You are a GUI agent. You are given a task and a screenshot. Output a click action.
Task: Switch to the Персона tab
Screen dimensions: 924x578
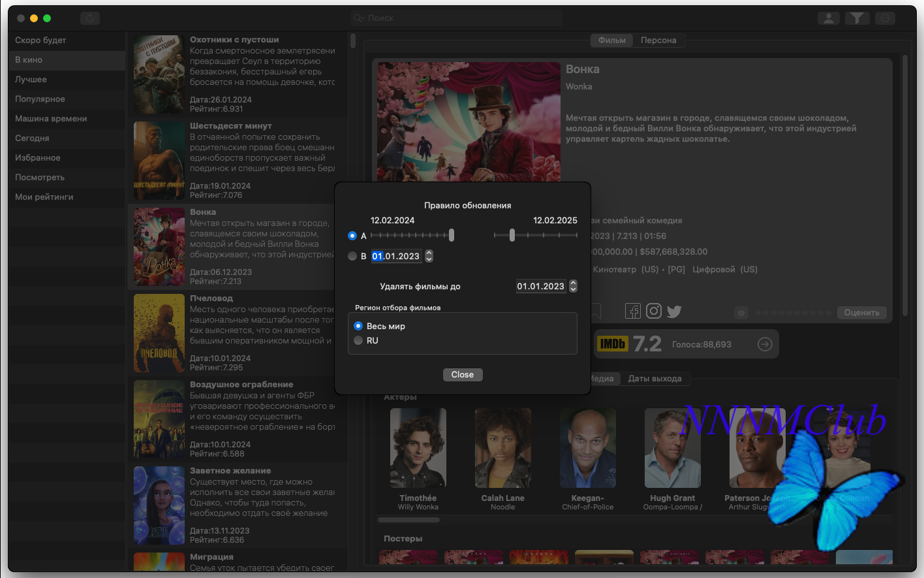pos(658,40)
